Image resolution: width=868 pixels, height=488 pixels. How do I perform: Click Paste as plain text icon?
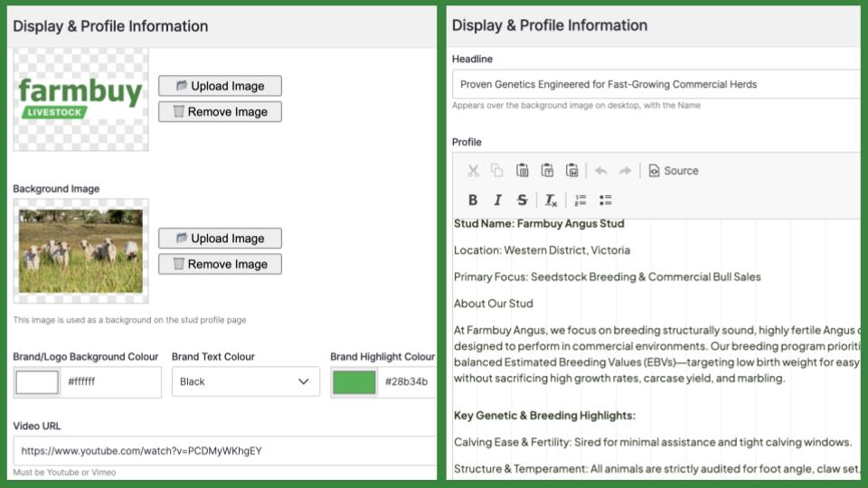(547, 171)
